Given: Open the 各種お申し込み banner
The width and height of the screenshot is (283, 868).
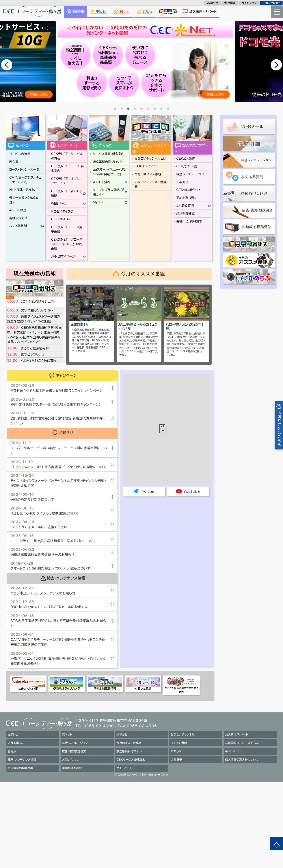Looking at the screenshot, I should [249, 193].
